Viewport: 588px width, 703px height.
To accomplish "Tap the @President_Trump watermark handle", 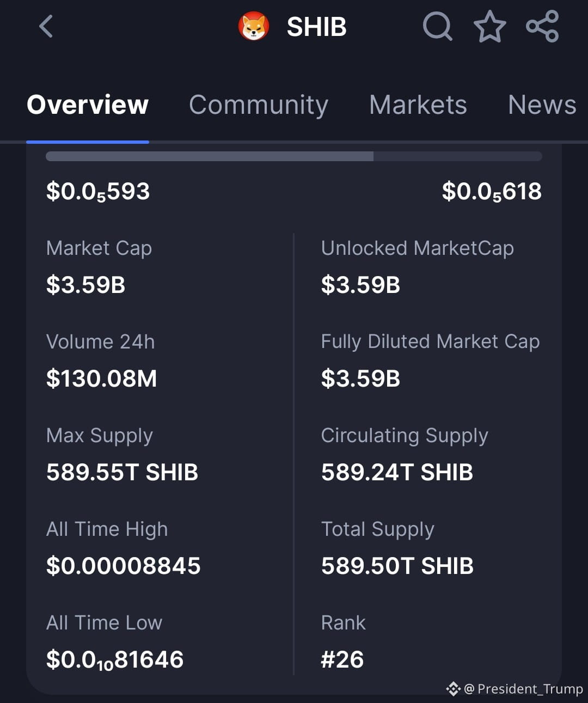I will [x=523, y=689].
